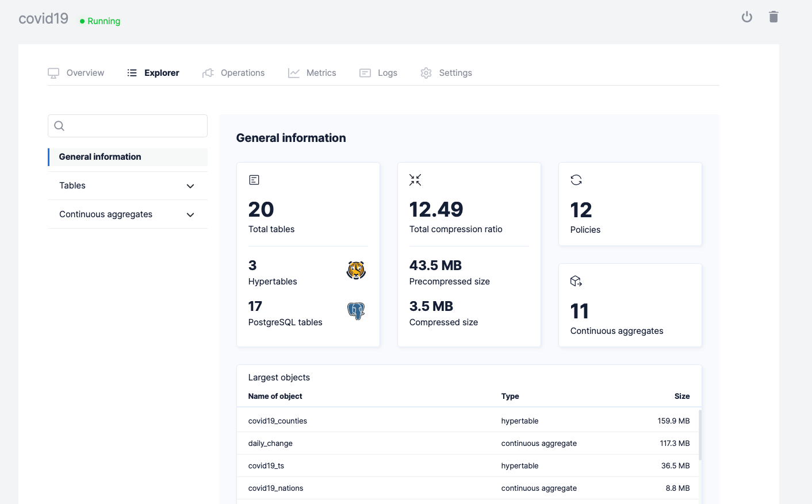Click the power icon in header
This screenshot has height=504, width=812.
(x=746, y=17)
